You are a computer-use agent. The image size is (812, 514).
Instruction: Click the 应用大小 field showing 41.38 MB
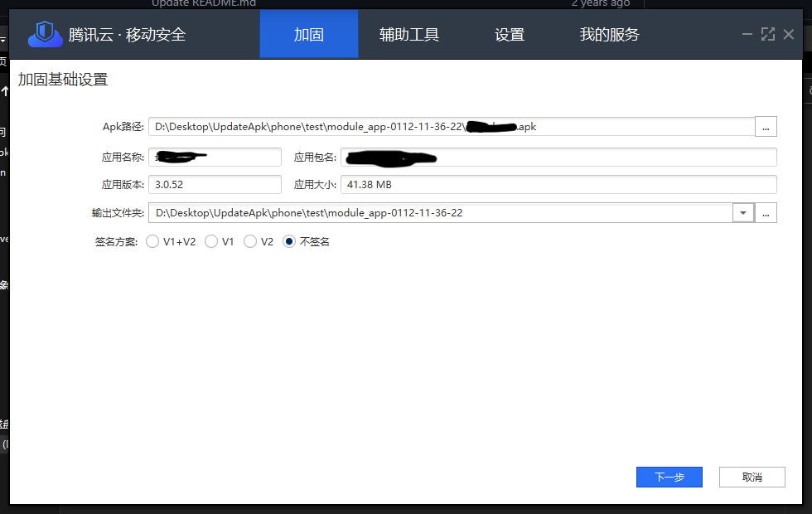558,184
